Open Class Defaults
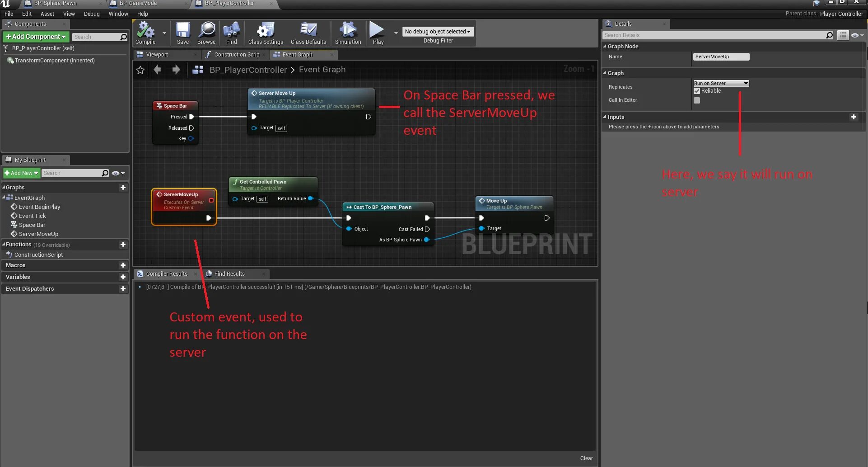 (308, 33)
